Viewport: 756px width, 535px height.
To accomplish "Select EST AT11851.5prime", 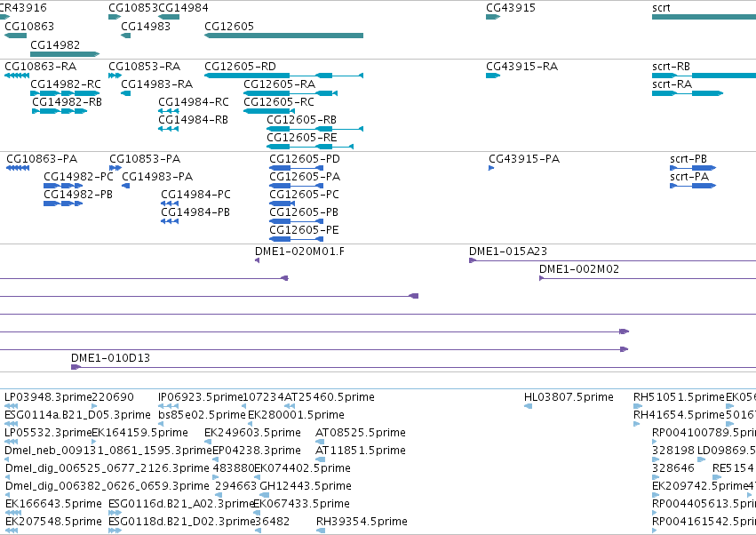I will click(x=320, y=459).
